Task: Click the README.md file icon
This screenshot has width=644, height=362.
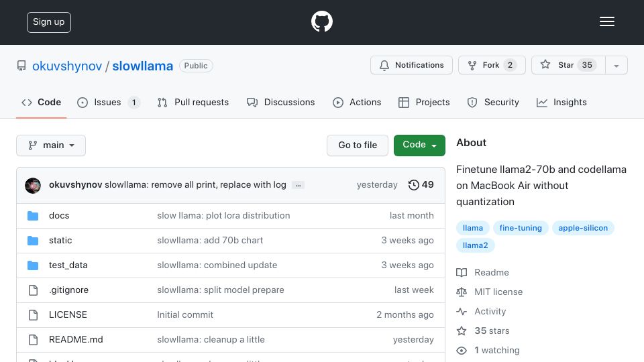Action: coord(33,340)
